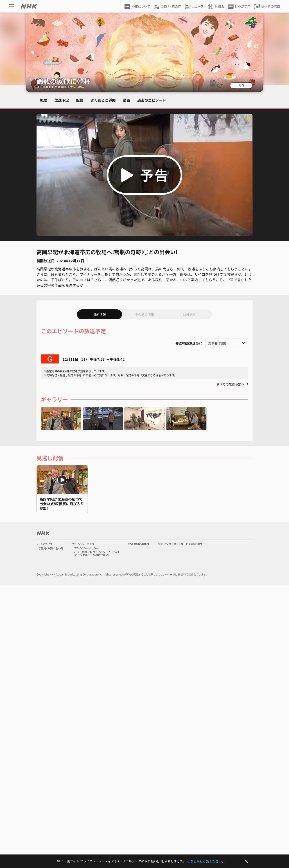This screenshot has height=868, width=289.
Task: Open すべての放送予定へ link
Action: (233, 384)
